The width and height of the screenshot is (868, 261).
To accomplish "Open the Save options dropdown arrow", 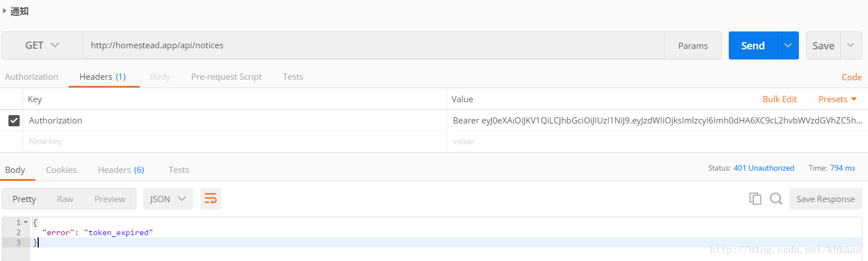I will point(851,45).
